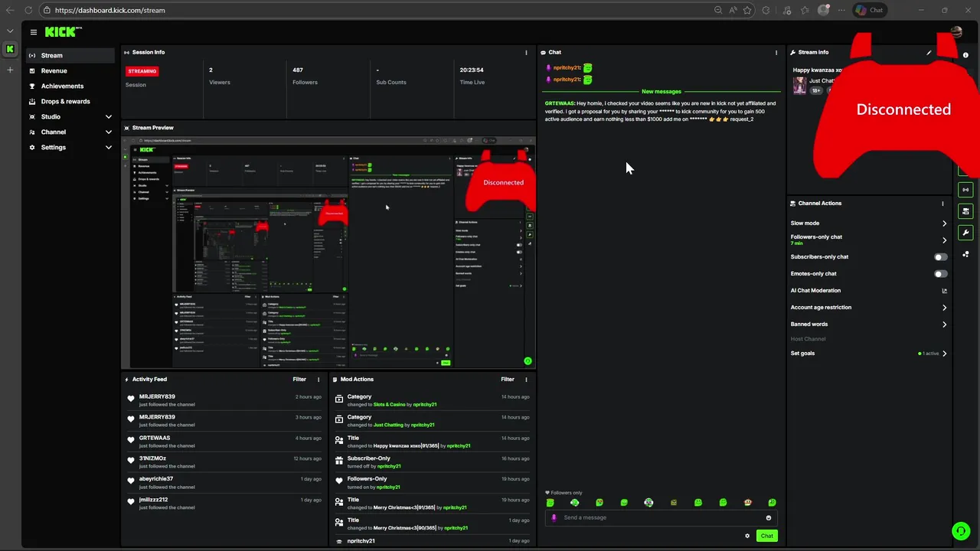The width and height of the screenshot is (980, 551).
Task: Select the last emote in chat quick bar
Action: click(772, 503)
